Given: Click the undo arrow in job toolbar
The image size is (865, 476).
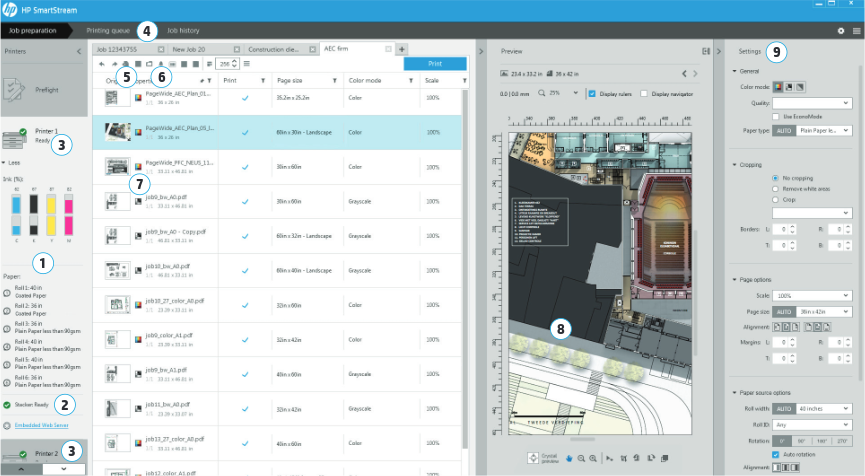Looking at the screenshot, I should (x=103, y=63).
